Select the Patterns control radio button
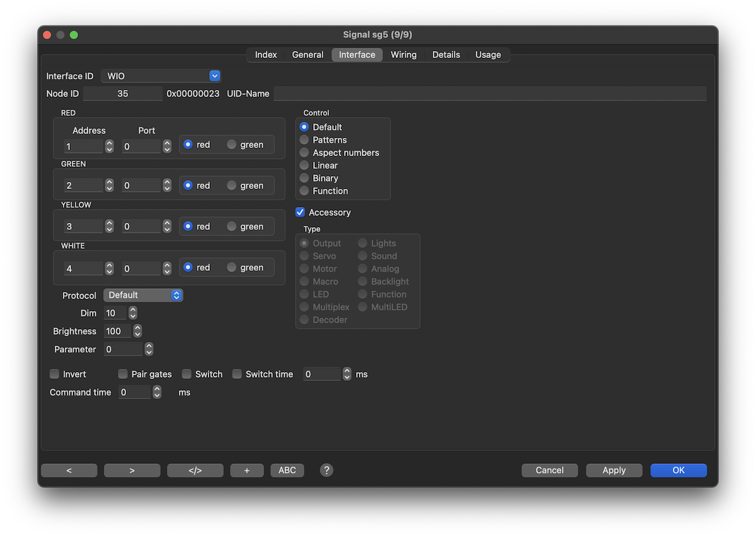This screenshot has height=537, width=756. [304, 140]
